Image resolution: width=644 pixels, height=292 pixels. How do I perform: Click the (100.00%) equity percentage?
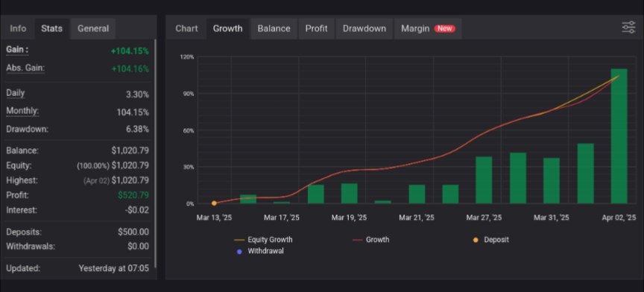(x=93, y=165)
